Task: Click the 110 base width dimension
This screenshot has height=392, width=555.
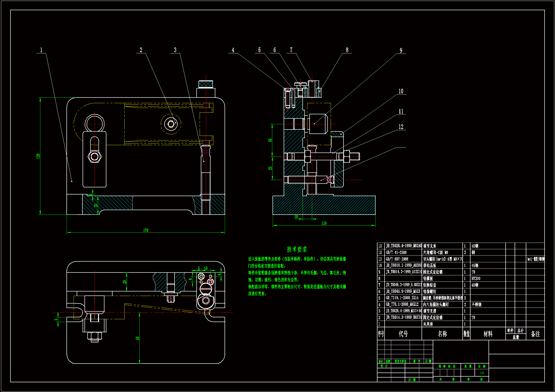Action: coord(324,223)
